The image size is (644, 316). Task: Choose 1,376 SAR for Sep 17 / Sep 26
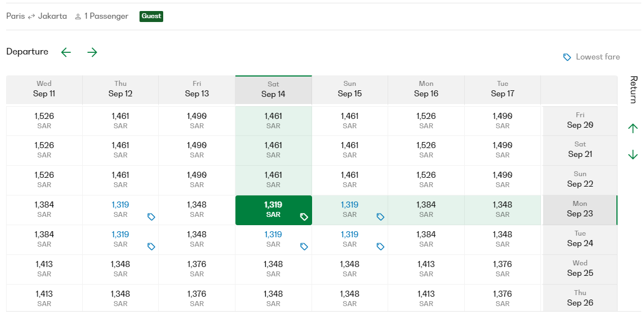click(503, 299)
